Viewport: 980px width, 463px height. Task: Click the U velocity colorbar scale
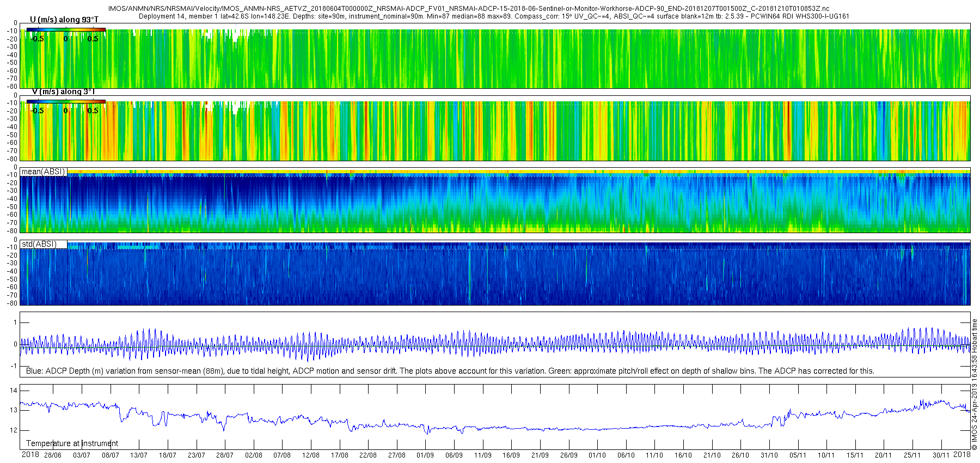(x=66, y=29)
